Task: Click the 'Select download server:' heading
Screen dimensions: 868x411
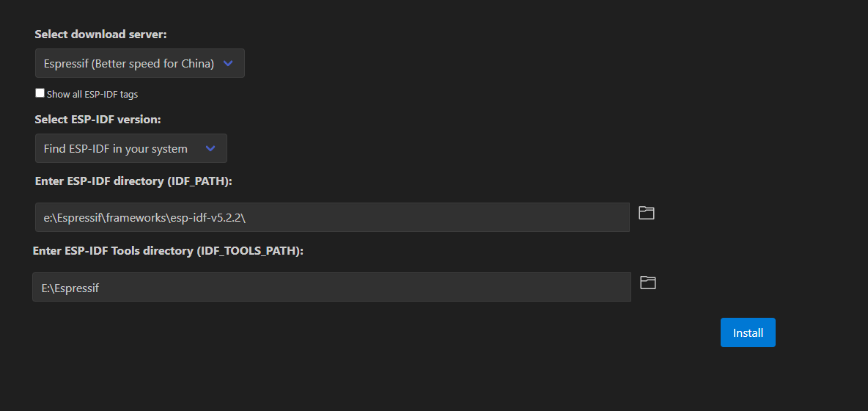Action: [x=100, y=34]
